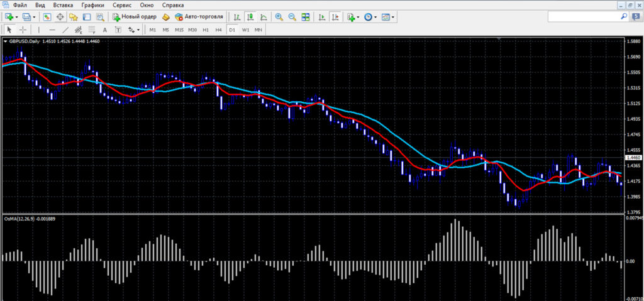This screenshot has width=644, height=301.
Task: Open the New Chart dropdown arrow
Action: point(17,17)
